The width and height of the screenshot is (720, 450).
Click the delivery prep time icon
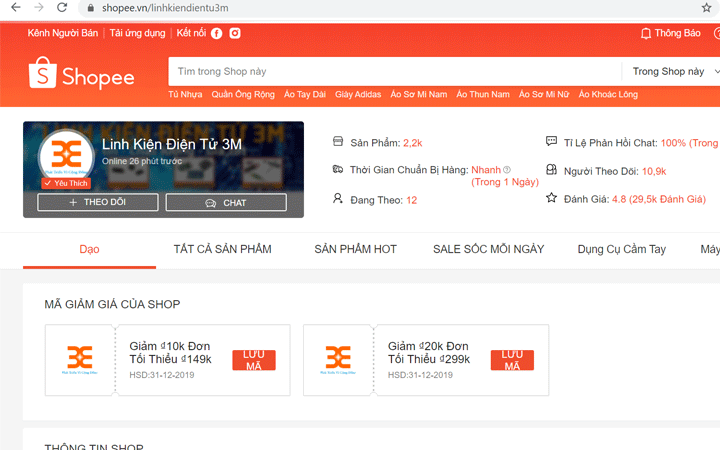pos(338,169)
